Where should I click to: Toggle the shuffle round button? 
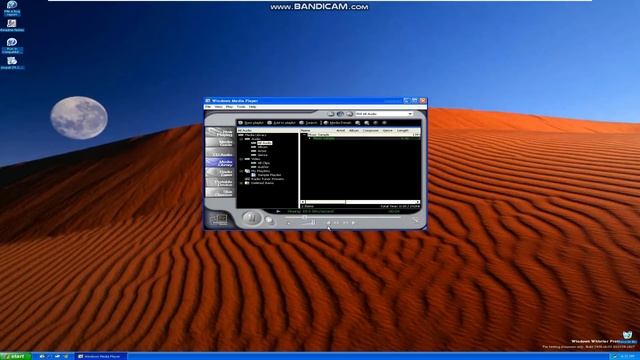point(349,114)
